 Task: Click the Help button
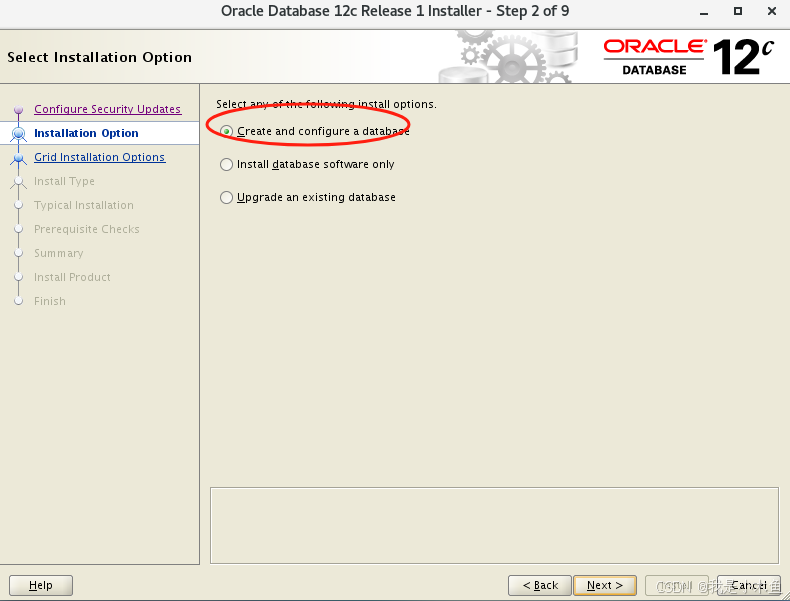(x=41, y=585)
